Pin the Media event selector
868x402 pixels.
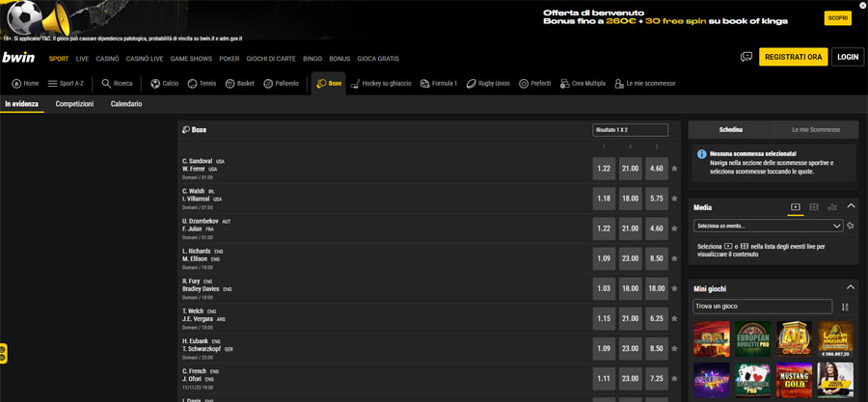(x=851, y=226)
